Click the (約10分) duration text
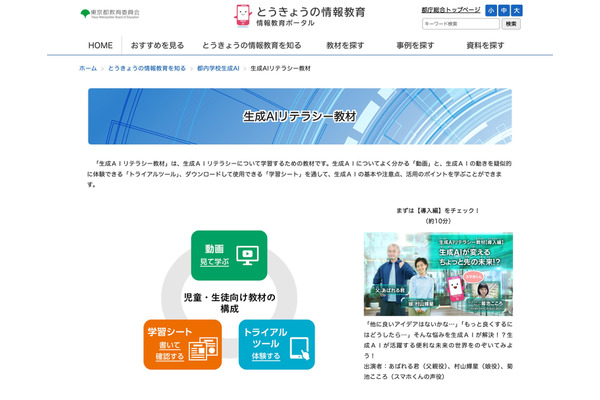 coord(438,221)
